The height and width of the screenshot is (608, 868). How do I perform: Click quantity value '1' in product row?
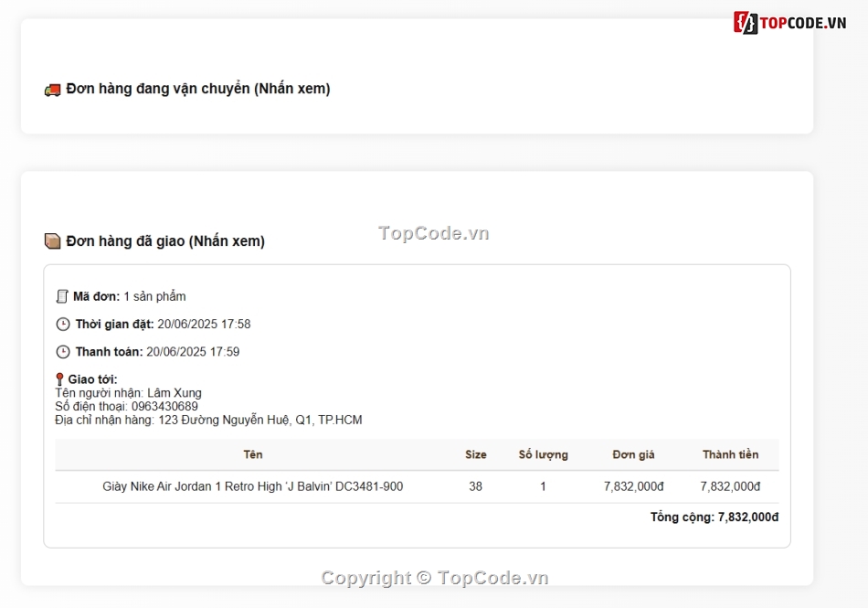coord(543,486)
